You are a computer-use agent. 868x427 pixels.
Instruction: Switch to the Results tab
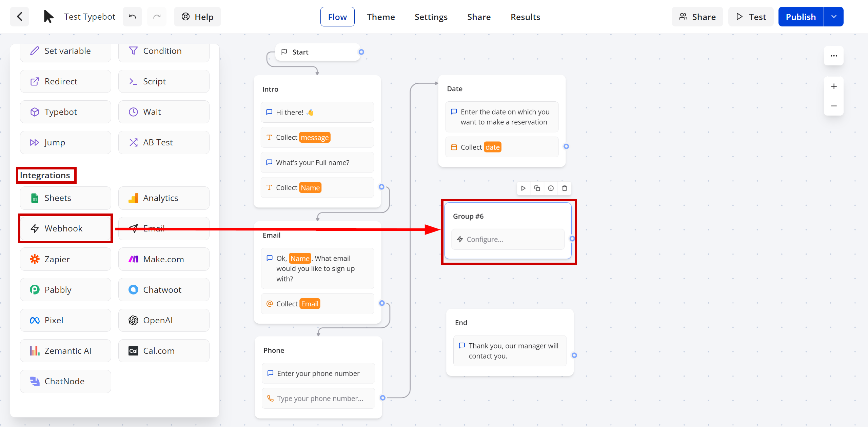pyautogui.click(x=525, y=17)
